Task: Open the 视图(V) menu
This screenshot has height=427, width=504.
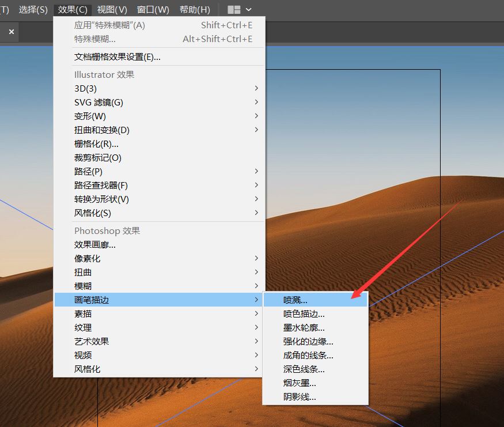Action: [112, 9]
